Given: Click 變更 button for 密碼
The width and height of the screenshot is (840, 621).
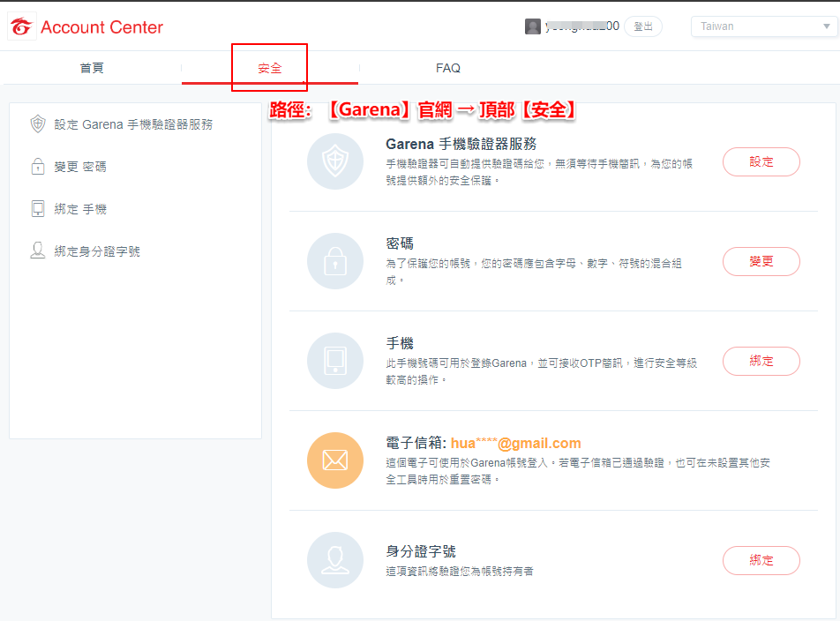Looking at the screenshot, I should pyautogui.click(x=761, y=261).
